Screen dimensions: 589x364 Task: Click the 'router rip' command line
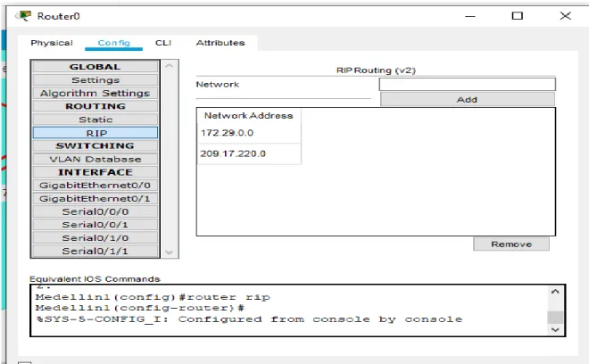(153, 297)
